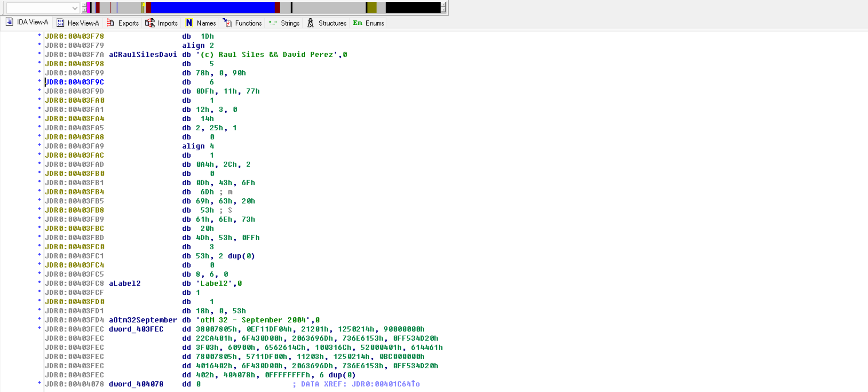Click the address JDR0:00403FB4

(74, 192)
